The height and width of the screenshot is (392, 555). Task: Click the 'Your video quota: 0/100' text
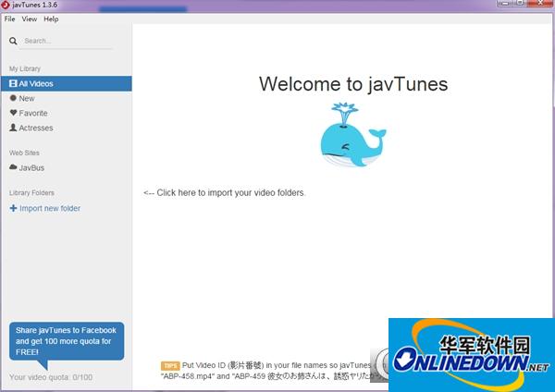coord(51,377)
